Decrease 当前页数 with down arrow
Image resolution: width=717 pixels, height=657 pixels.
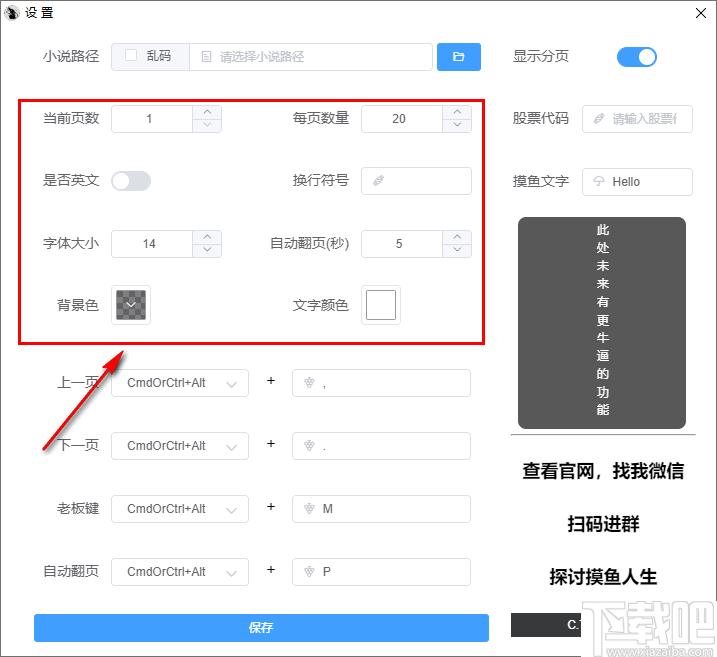[207, 125]
